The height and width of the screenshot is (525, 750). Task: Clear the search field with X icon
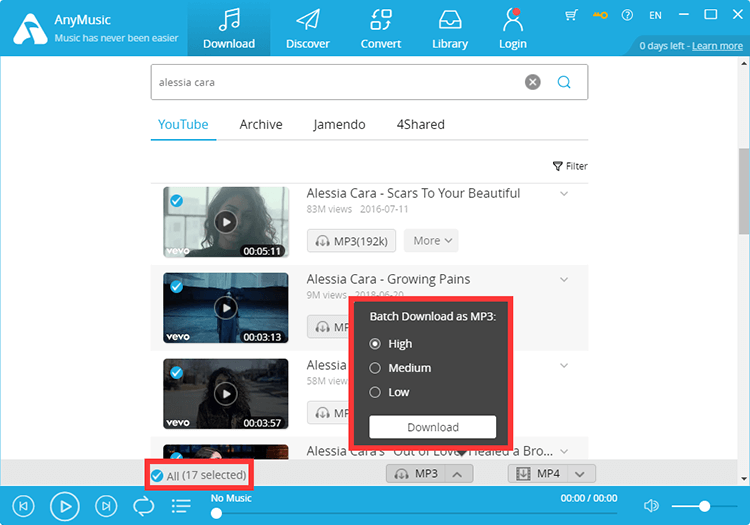(532, 82)
